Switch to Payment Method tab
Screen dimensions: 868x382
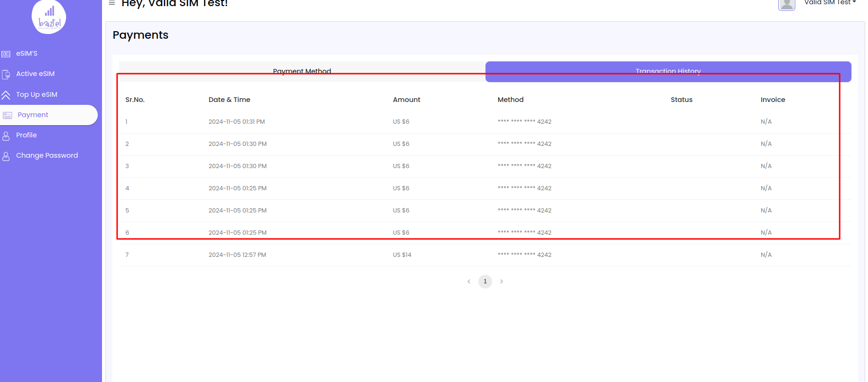302,71
